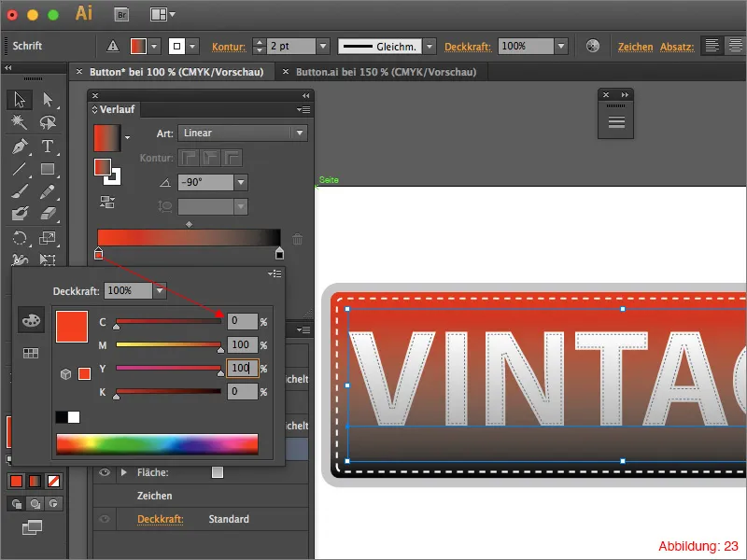
Task: Open collapsed floating panel menu icon
Action: tap(616, 122)
